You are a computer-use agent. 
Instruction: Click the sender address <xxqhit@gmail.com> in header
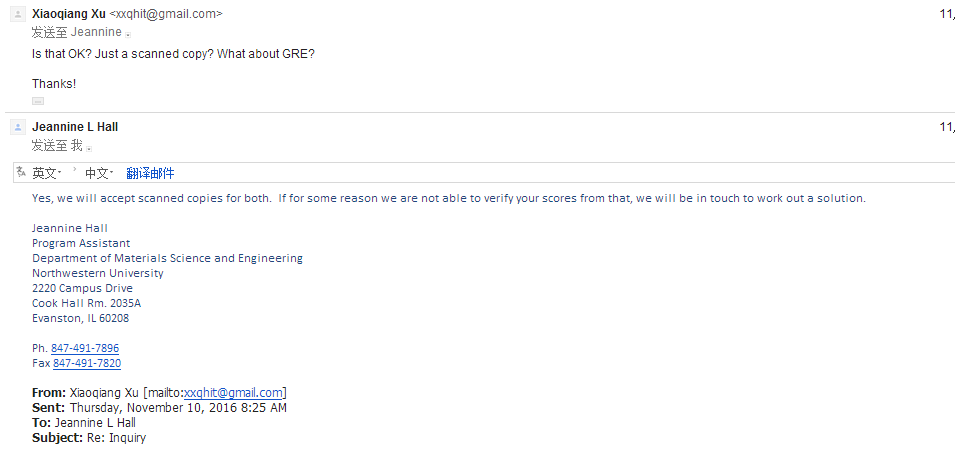coord(166,14)
